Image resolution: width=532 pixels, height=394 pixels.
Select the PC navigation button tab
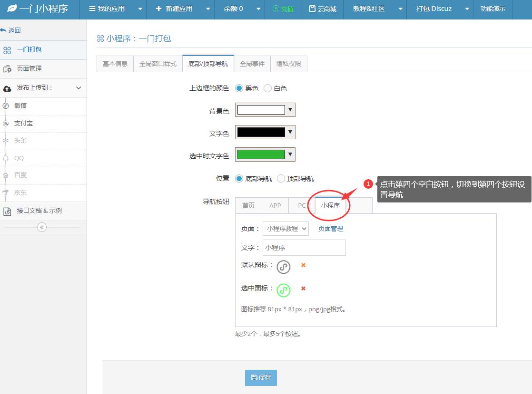click(302, 205)
